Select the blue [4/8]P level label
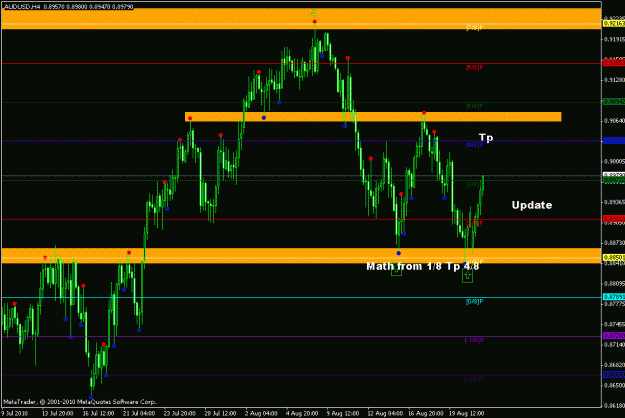This screenshot has height=418, width=625. click(474, 145)
